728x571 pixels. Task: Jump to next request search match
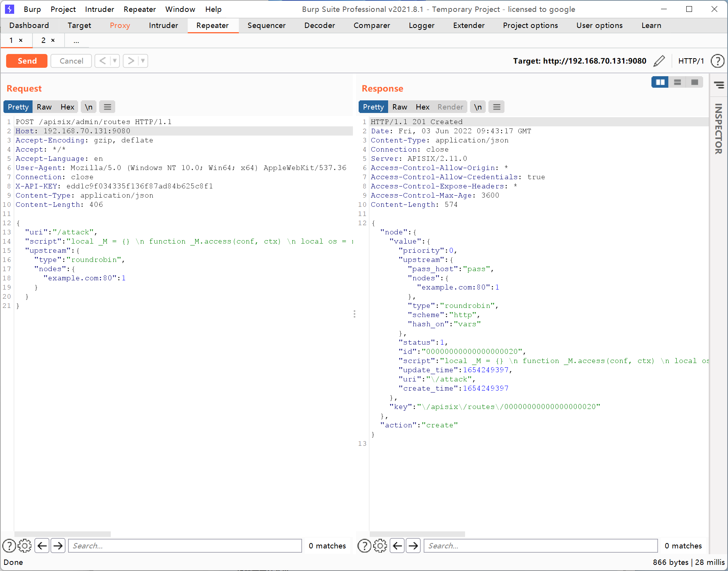pyautogui.click(x=58, y=546)
